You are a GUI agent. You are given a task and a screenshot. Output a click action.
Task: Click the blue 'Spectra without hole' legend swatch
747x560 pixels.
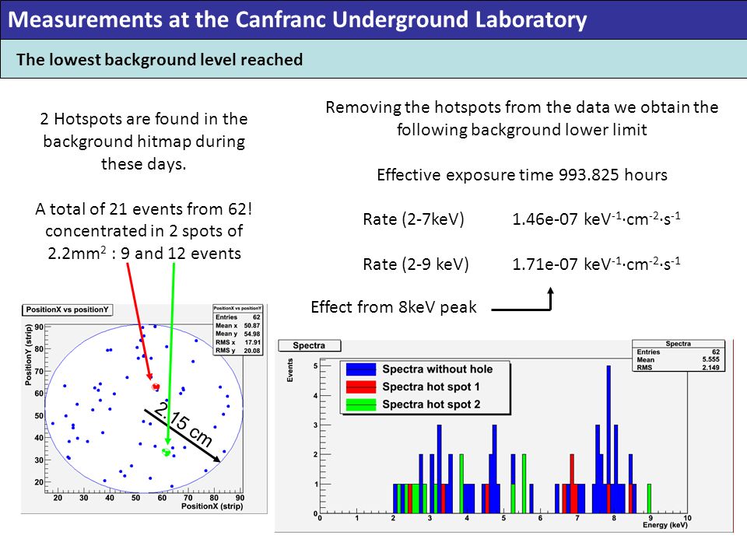(361, 369)
